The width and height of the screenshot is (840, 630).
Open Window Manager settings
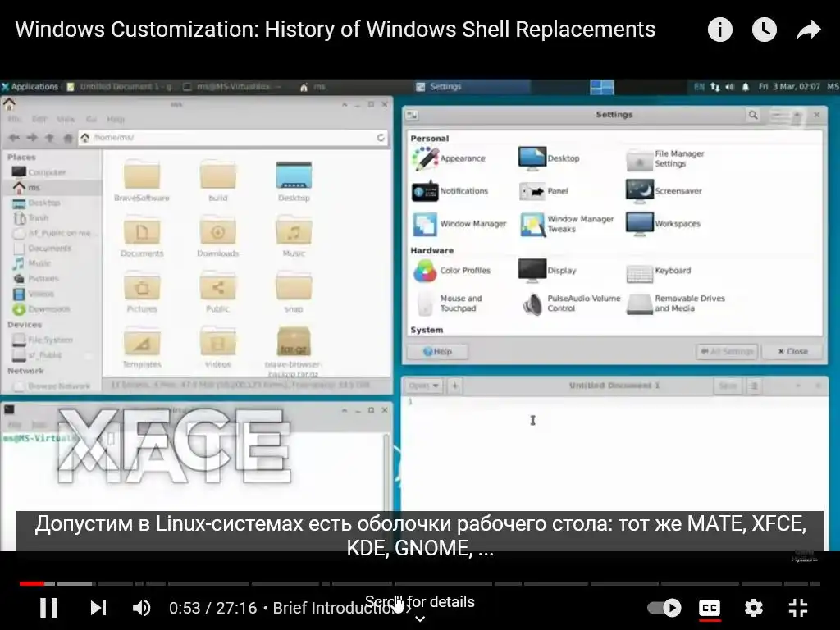[459, 224]
